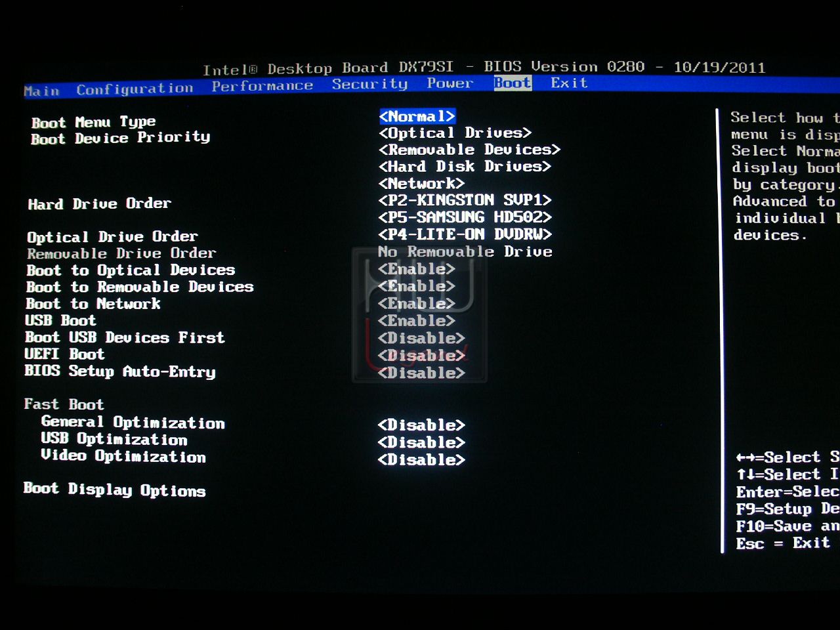The height and width of the screenshot is (630, 840).
Task: Switch to the Configuration tab
Action: [x=135, y=89]
